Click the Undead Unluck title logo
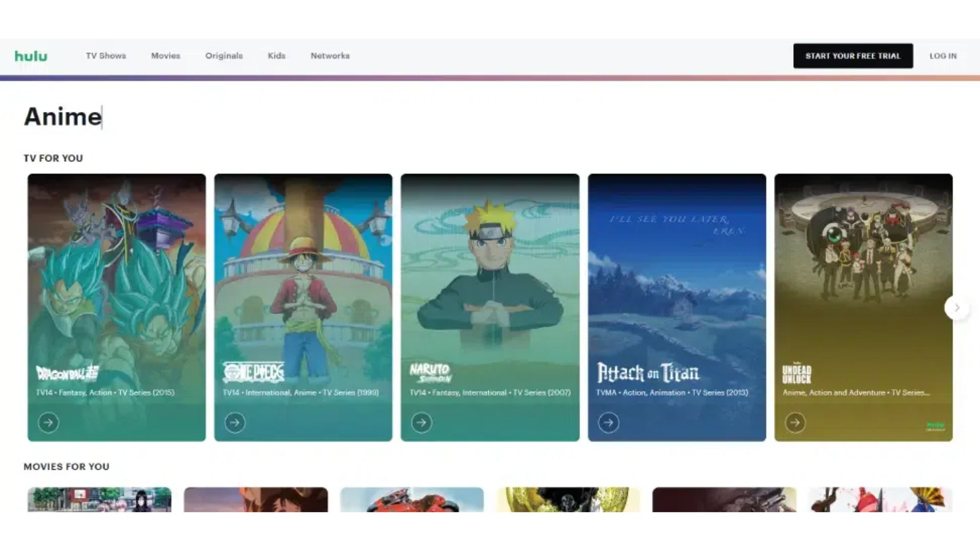 coord(797,374)
